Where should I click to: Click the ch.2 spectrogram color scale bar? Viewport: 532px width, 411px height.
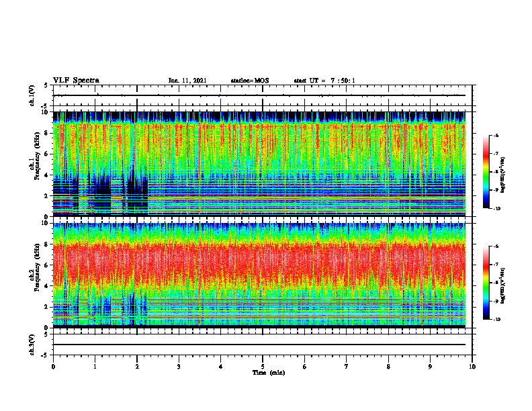(486, 283)
